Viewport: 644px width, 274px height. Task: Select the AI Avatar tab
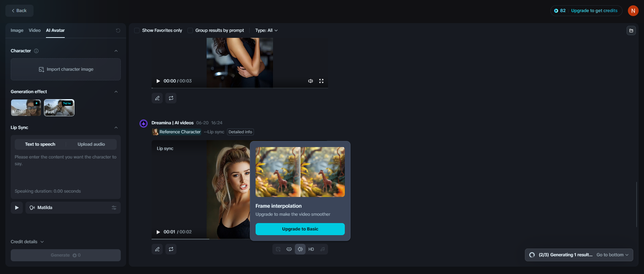[x=55, y=30]
